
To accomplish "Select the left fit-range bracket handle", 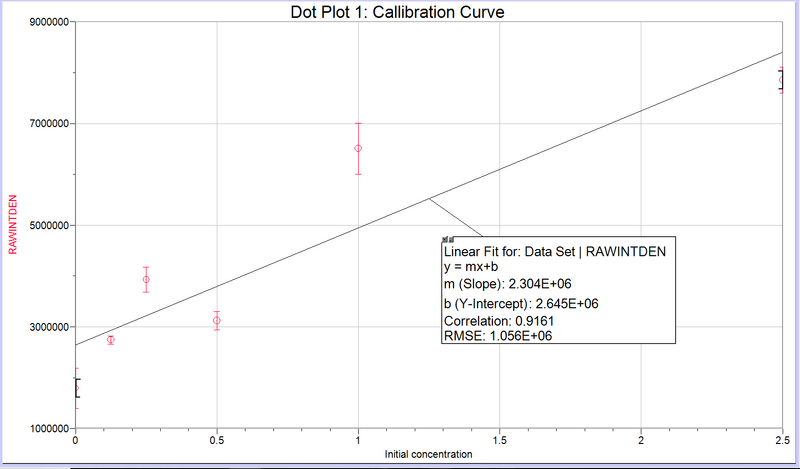I will point(77,388).
